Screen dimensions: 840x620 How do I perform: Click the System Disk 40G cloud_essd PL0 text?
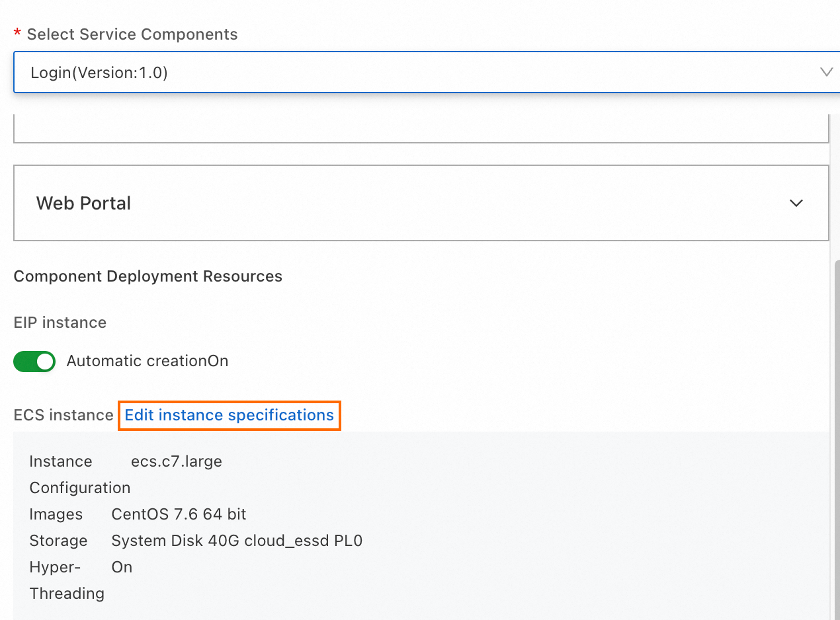237,541
